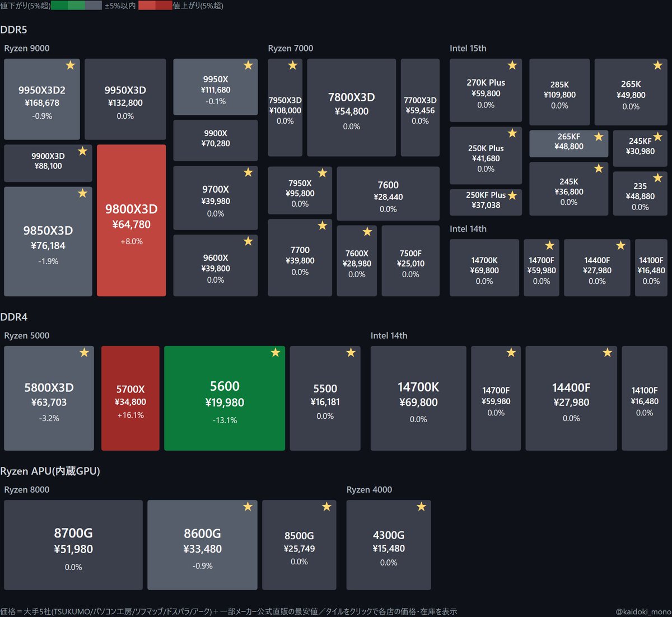Viewport: 672px width, 617px height.
Task: Click the 値下がり(5%超) legend label
Action: tap(25, 6)
